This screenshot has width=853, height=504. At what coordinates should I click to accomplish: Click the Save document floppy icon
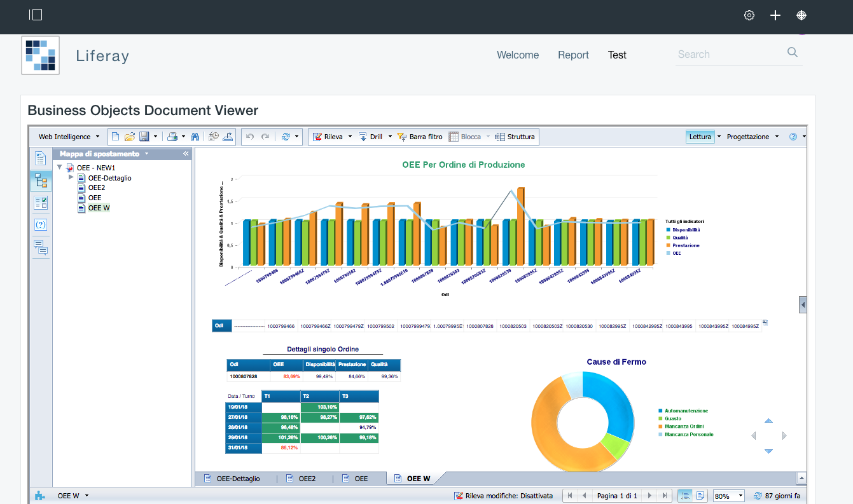click(x=144, y=137)
